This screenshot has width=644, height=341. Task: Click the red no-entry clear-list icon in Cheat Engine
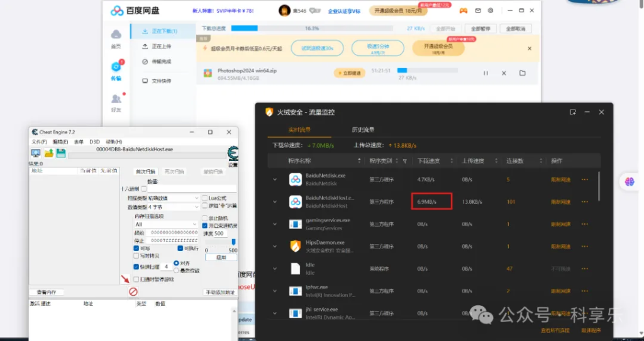133,292
